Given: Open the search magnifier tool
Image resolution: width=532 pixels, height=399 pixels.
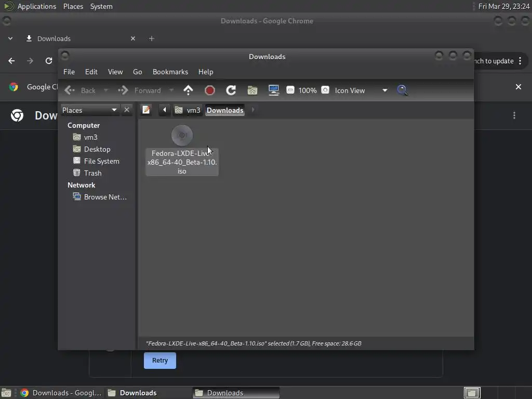Looking at the screenshot, I should click(x=402, y=90).
